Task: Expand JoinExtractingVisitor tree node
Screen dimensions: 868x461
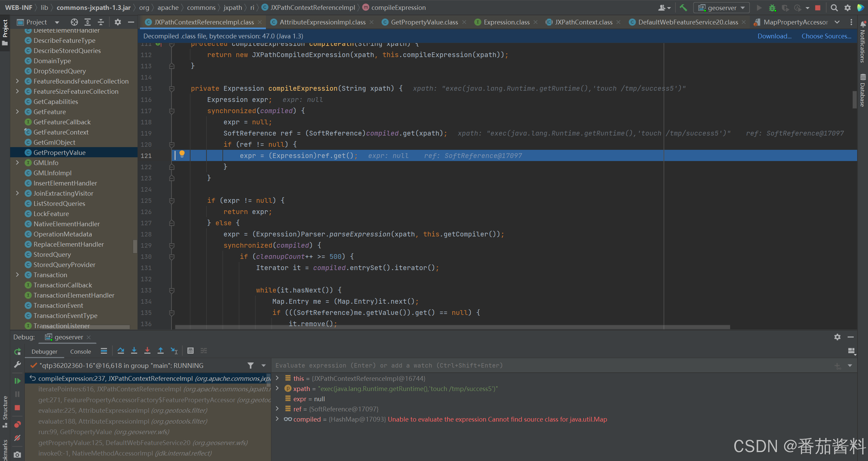Action: 17,193
